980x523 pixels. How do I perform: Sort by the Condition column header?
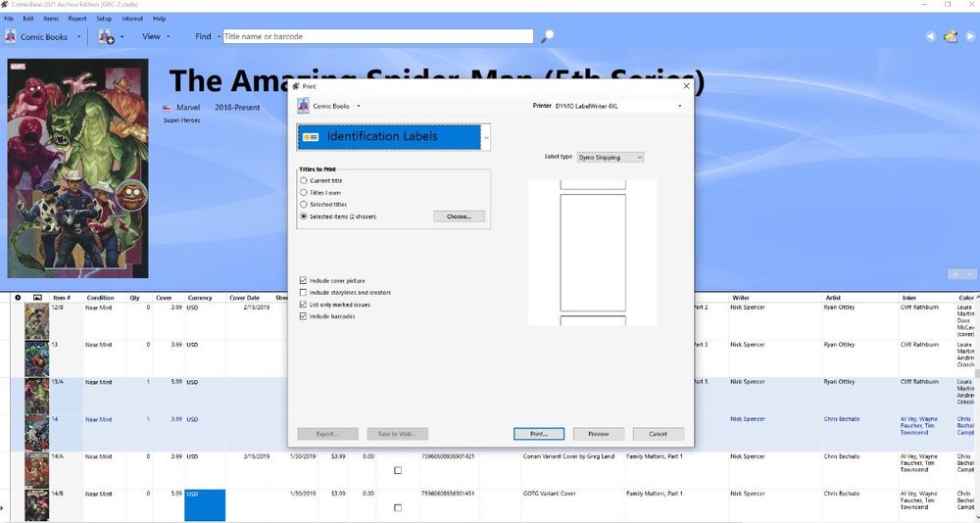tap(100, 298)
